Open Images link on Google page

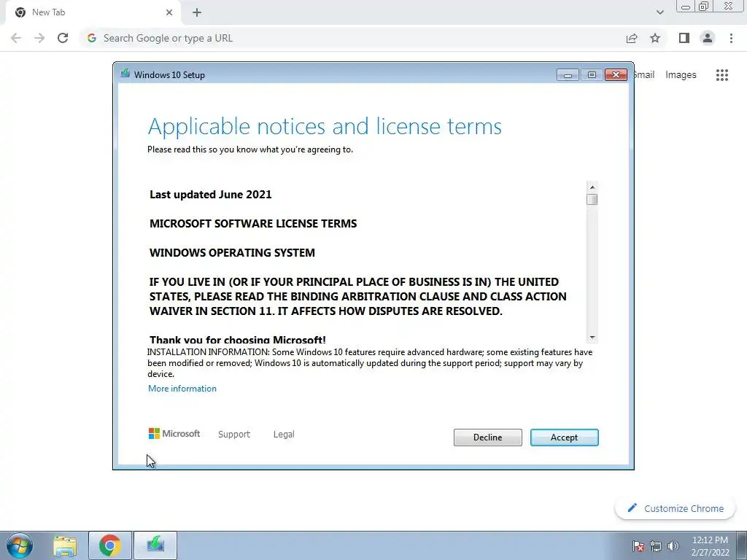coord(681,75)
